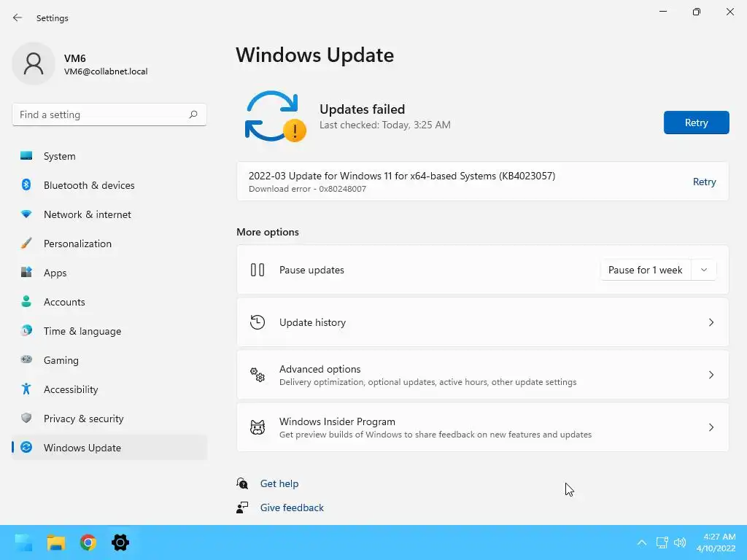Click the Update history row label
The image size is (747, 560).
[x=312, y=322]
